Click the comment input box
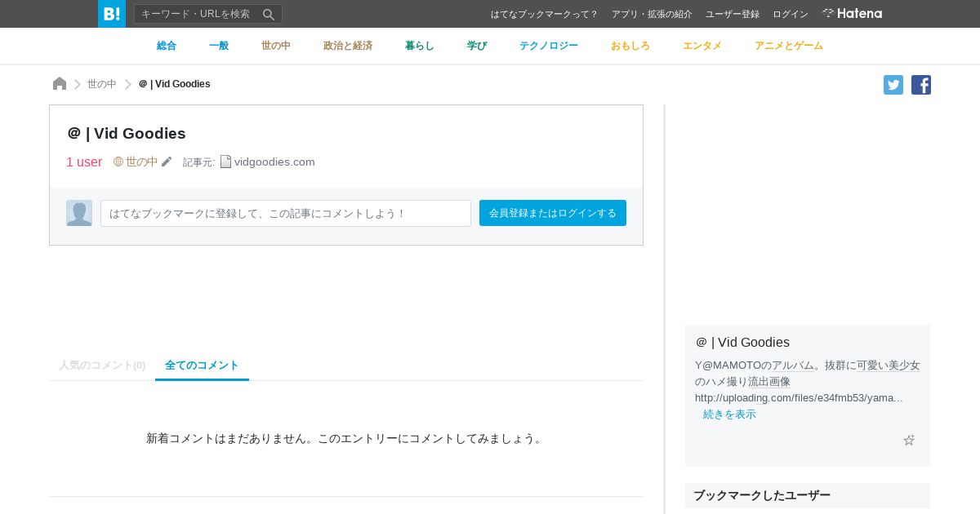 click(x=286, y=213)
